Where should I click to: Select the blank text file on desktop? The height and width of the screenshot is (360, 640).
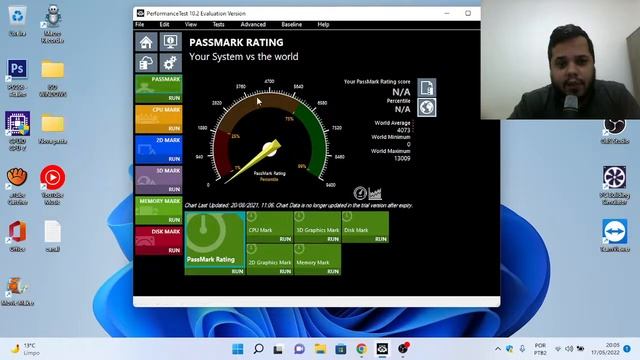[x=53, y=236]
